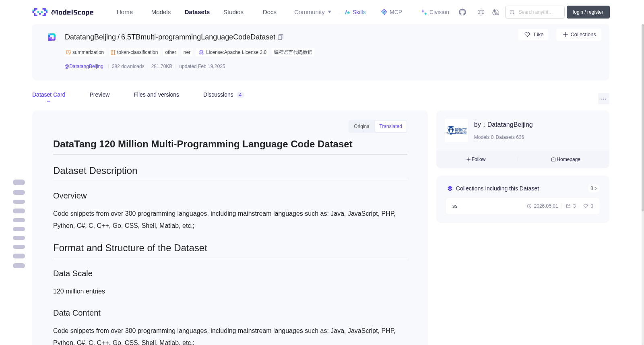Viewport: 644px width, 345px height.
Task: Click the 'updated Feb 19,2025' text
Action: click(202, 66)
